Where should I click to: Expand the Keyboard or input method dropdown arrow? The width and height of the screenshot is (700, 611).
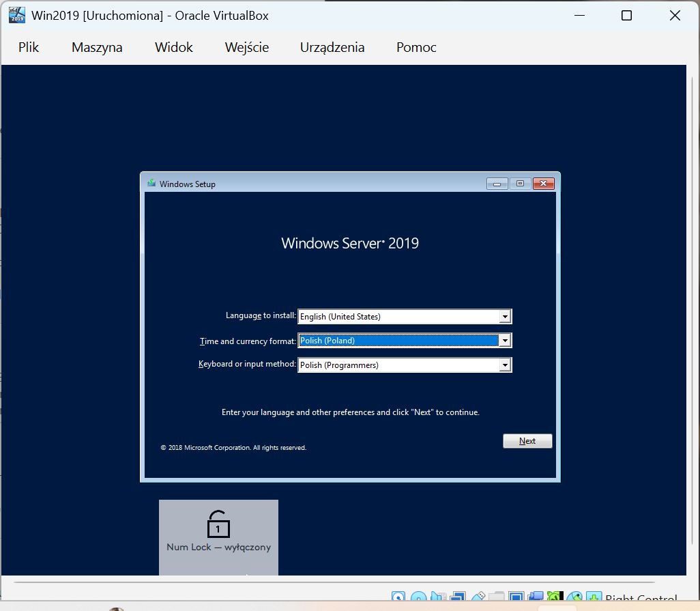[505, 365]
